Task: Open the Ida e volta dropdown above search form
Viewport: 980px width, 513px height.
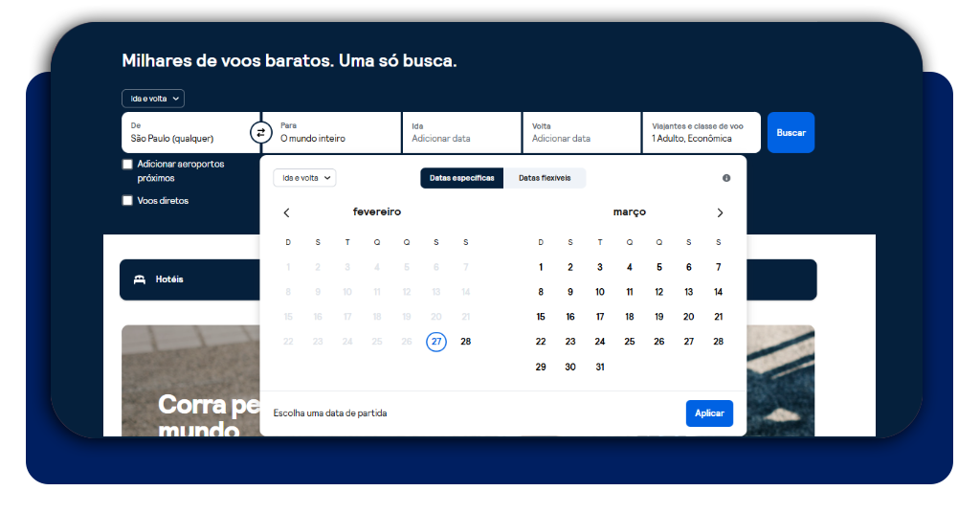Action: [153, 99]
